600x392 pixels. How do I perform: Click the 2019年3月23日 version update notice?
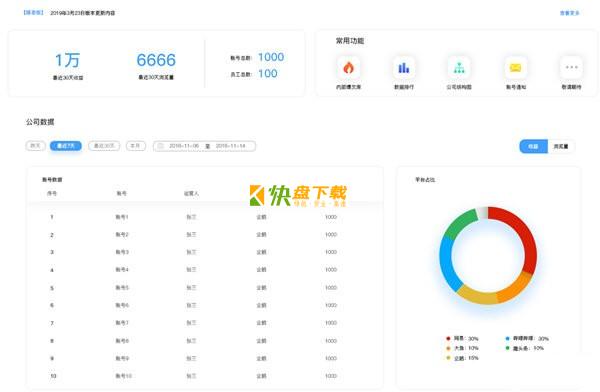(x=83, y=13)
